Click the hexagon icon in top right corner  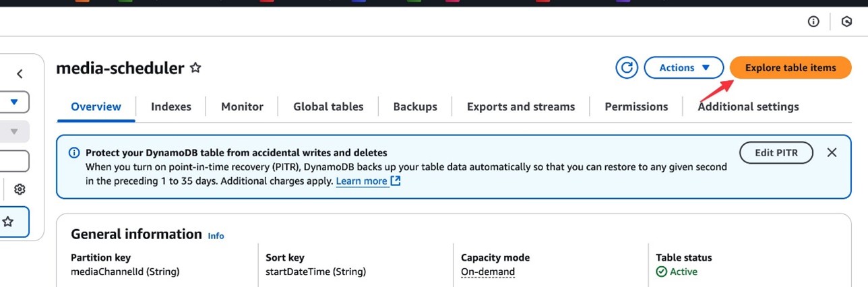click(x=847, y=22)
